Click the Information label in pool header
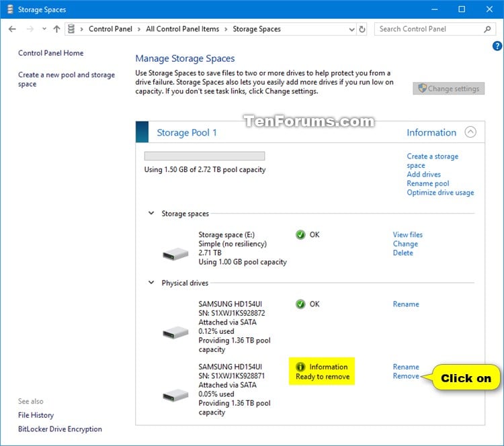Image resolution: width=504 pixels, height=446 pixels. tap(431, 132)
